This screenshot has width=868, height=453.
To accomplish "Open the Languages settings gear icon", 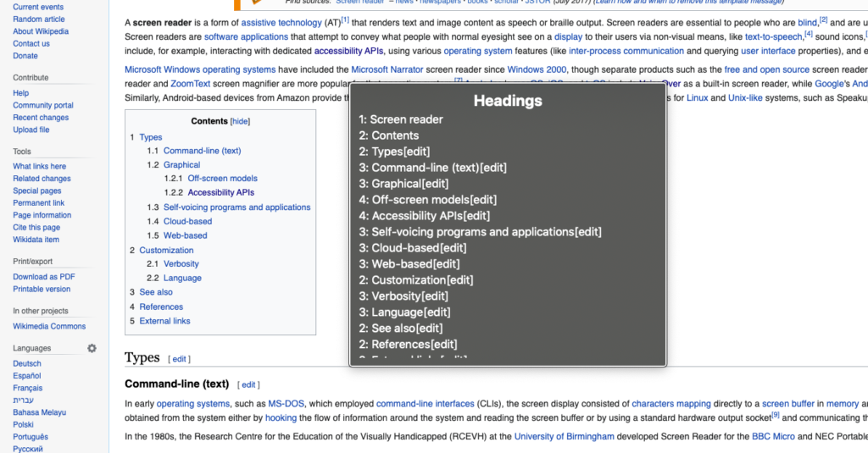I will pos(92,348).
